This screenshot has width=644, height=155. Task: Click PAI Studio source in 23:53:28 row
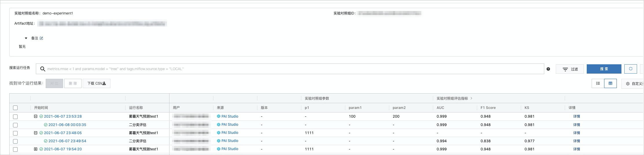tap(230, 116)
